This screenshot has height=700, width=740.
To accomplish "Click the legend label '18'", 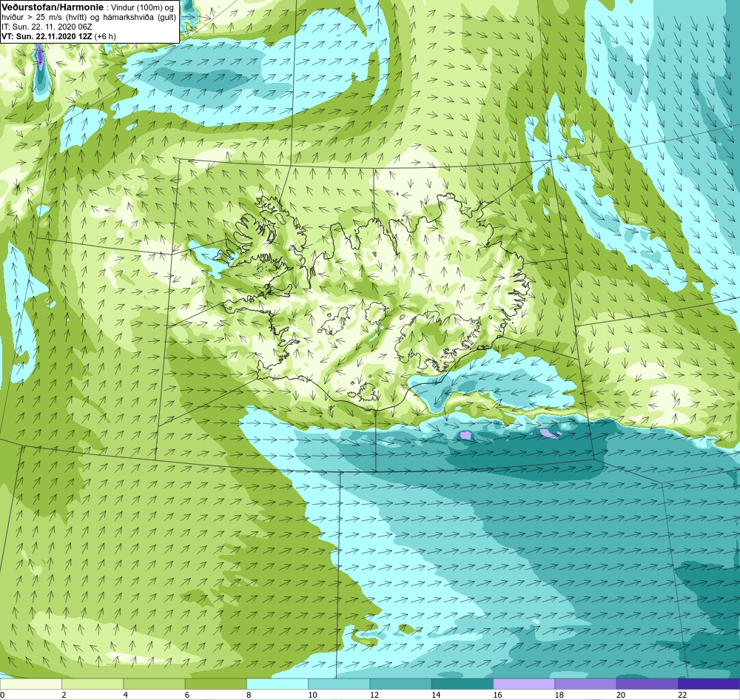I will pyautogui.click(x=559, y=695).
